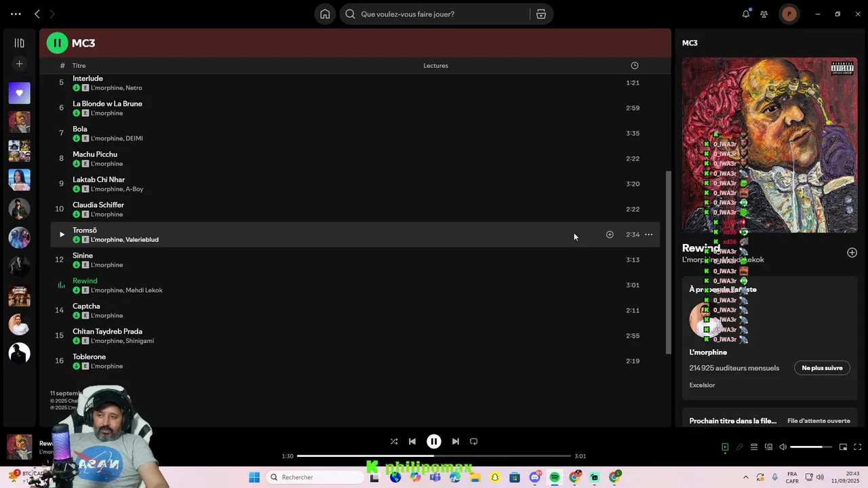The image size is (868, 488).
Task: Go back with the left arrow
Action: 37,14
